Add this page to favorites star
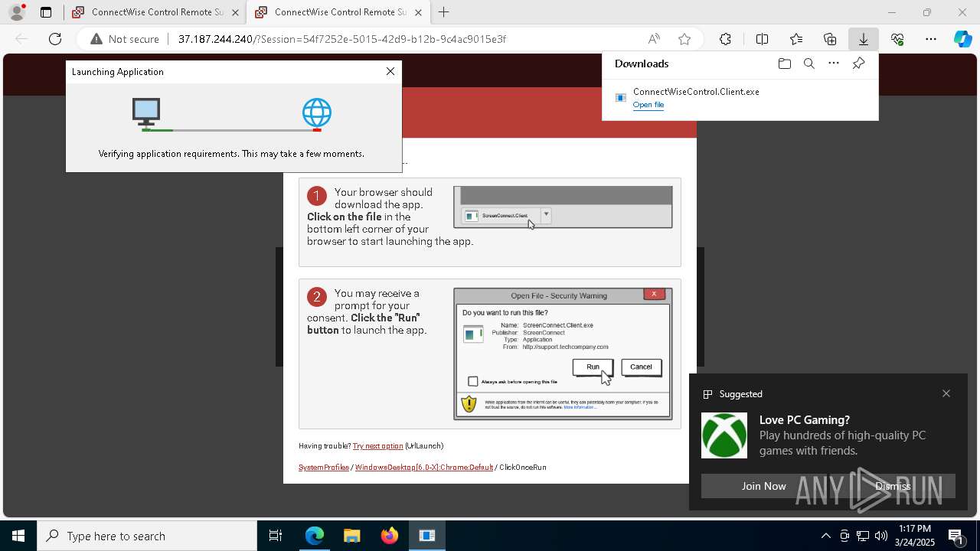The image size is (980, 551). (684, 39)
